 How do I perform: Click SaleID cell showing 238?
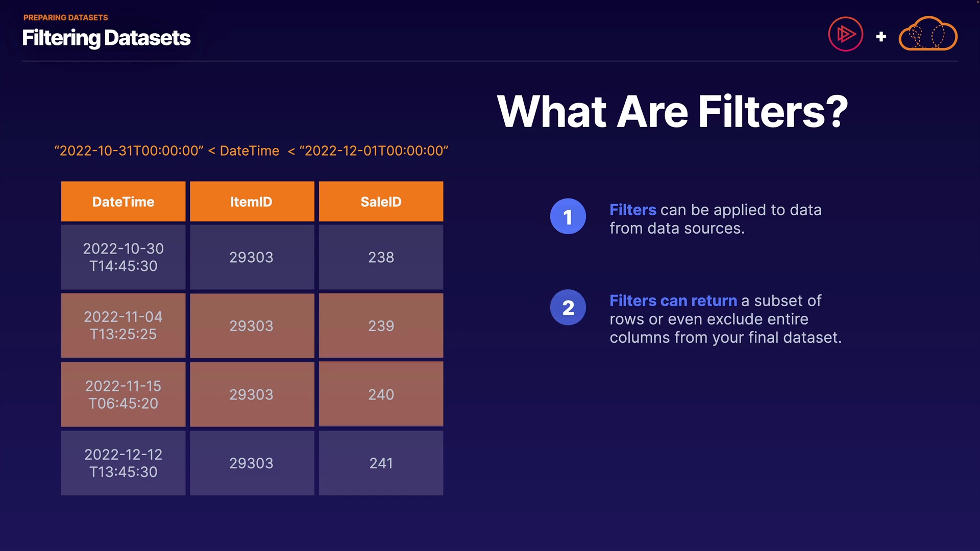tap(381, 257)
